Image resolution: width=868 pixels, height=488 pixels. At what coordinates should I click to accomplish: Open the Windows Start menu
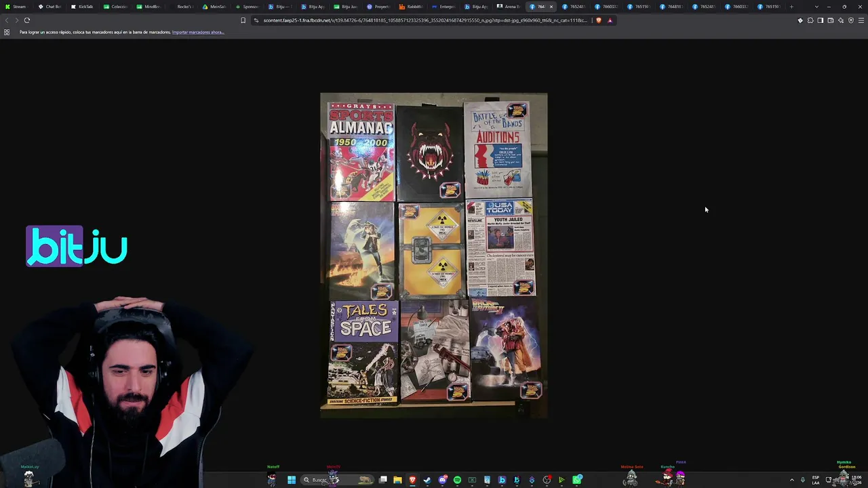292,480
